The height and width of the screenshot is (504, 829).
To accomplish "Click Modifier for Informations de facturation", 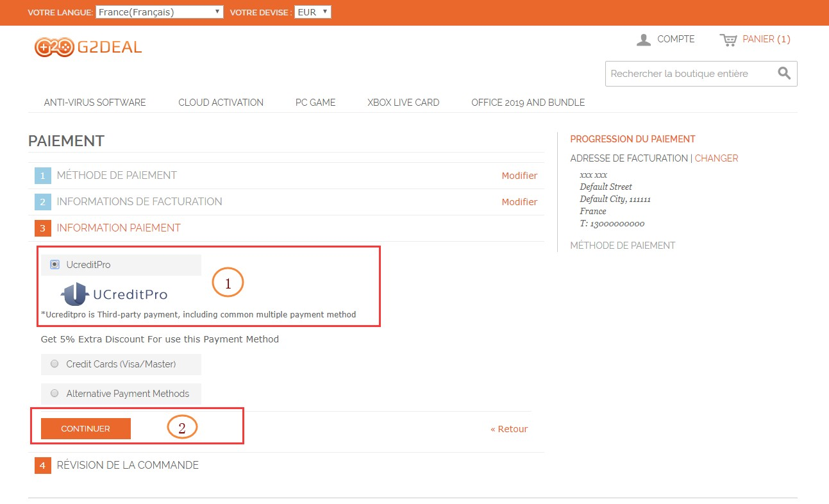I will pos(519,202).
